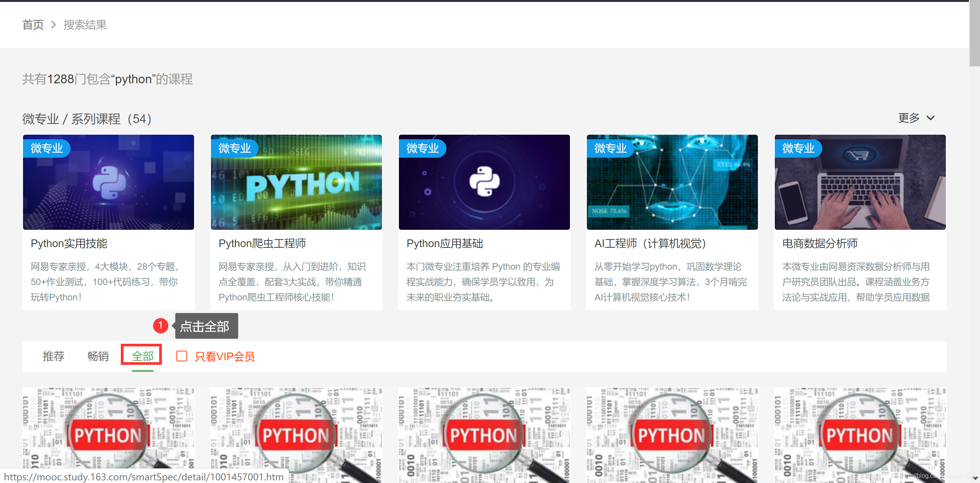980x483 pixels.
Task: Expand the 更多 dropdown chevron
Action: [931, 118]
